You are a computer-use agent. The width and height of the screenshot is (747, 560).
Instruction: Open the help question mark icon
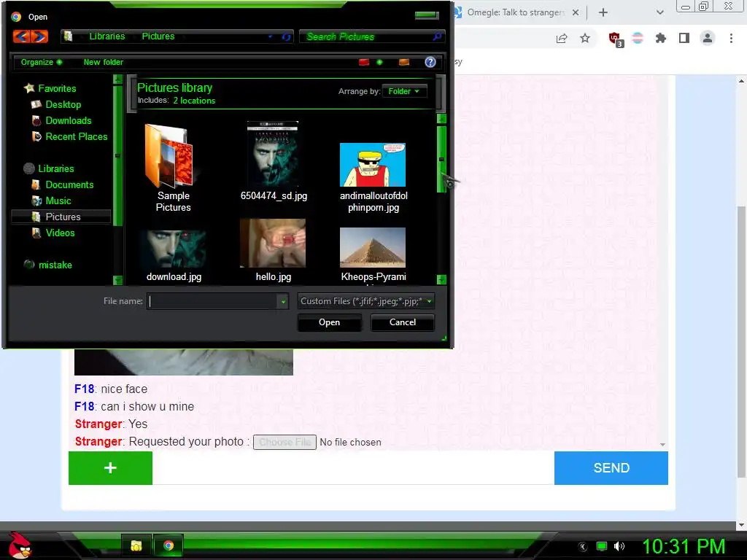[430, 62]
